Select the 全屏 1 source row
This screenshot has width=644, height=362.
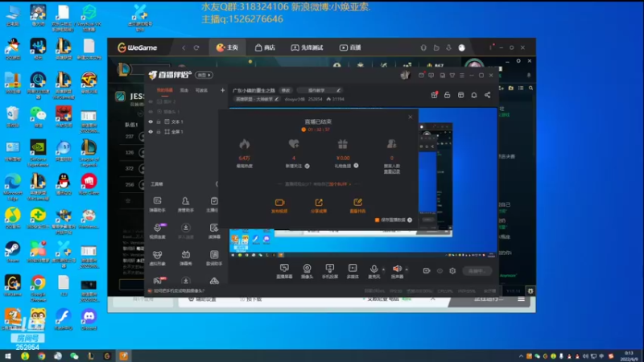click(187, 132)
